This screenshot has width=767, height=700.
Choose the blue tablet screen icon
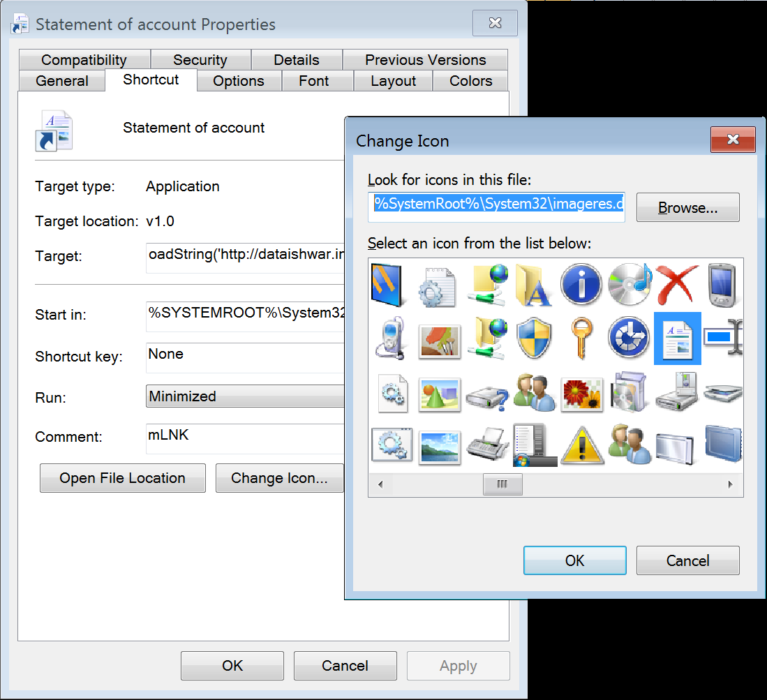tap(724, 443)
